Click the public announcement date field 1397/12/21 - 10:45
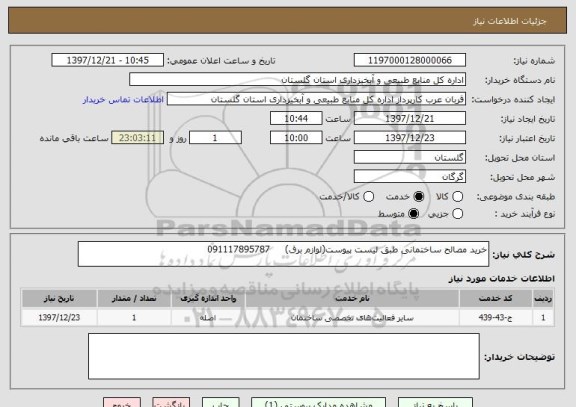Screen dimensions: 576x407 (108, 60)
